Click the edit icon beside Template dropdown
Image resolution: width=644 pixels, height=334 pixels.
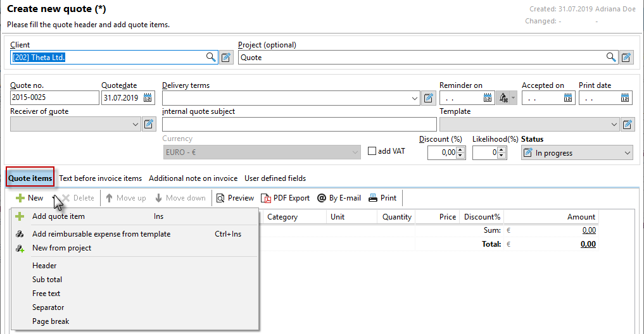(x=627, y=125)
